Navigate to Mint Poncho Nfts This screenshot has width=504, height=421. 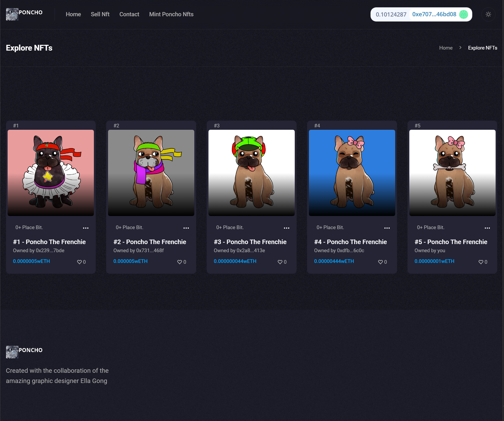pyautogui.click(x=171, y=14)
